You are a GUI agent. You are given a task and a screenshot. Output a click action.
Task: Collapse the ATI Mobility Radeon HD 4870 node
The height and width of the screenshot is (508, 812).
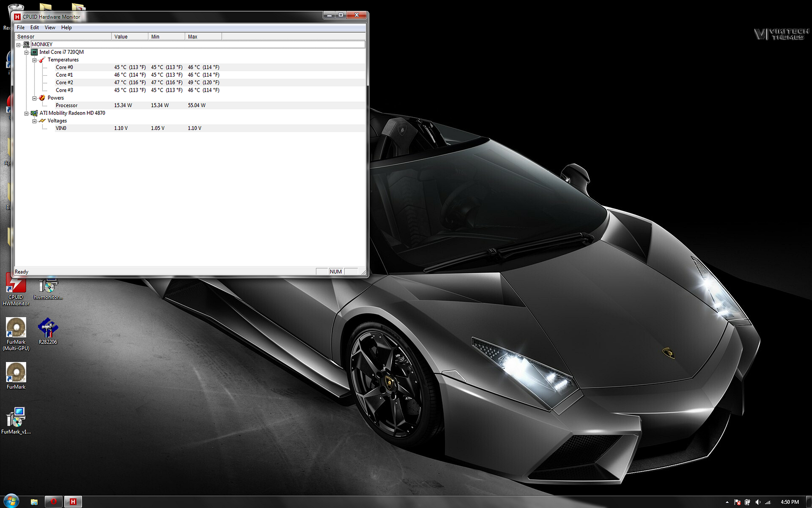26,113
